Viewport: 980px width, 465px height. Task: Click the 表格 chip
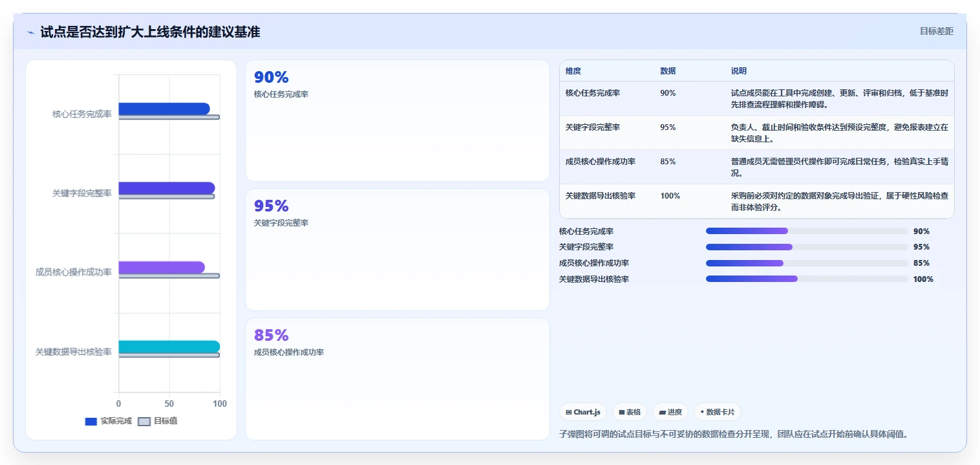click(x=630, y=412)
